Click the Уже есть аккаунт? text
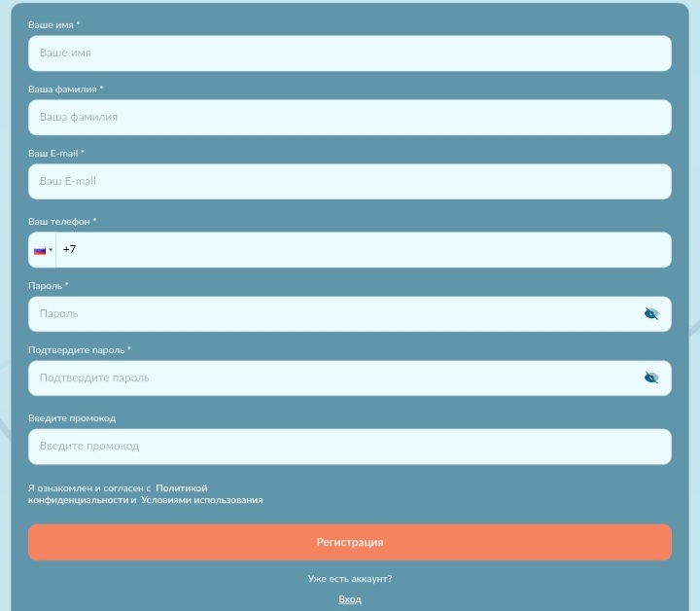Viewport: 700px width, 611px height. [350, 579]
